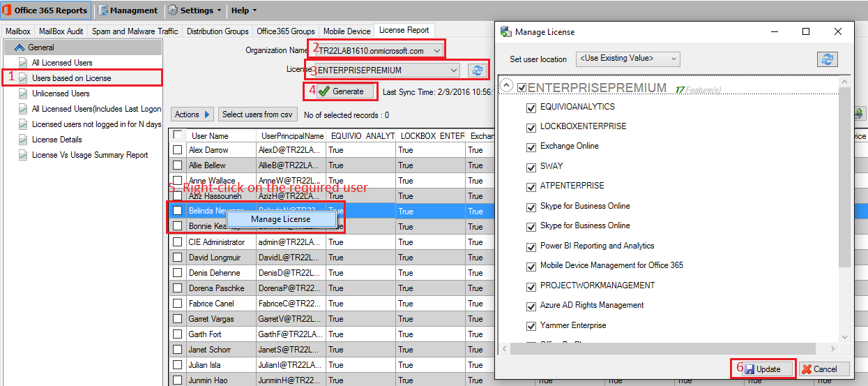Choose Manage License from context menu
This screenshot has height=386, width=868.
click(x=280, y=219)
